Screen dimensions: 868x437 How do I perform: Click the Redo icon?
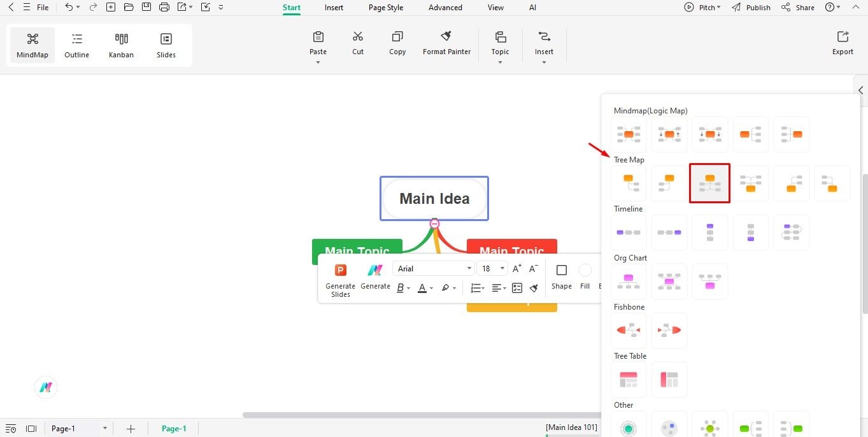[94, 8]
